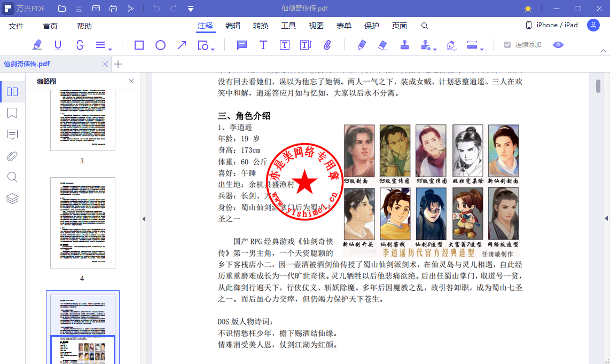This screenshot has height=364, width=610.
Task: Collapse the left thumbnail panel arrow
Action: point(144,219)
